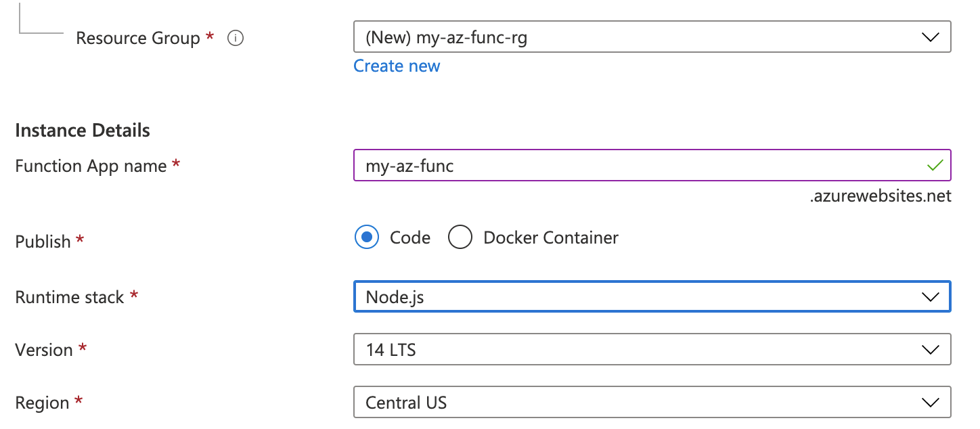Select the Code publish radio button

coord(367,238)
